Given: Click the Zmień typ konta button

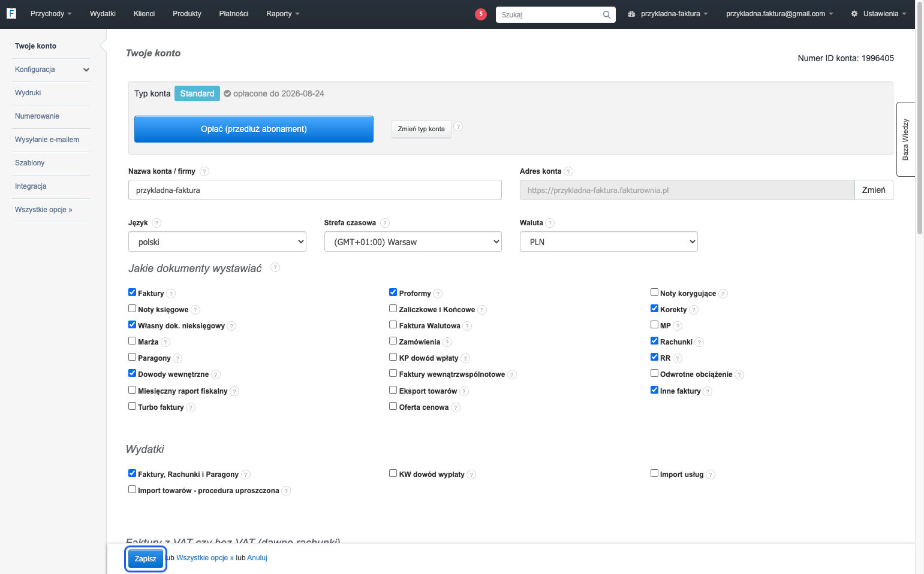Looking at the screenshot, I should [422, 129].
